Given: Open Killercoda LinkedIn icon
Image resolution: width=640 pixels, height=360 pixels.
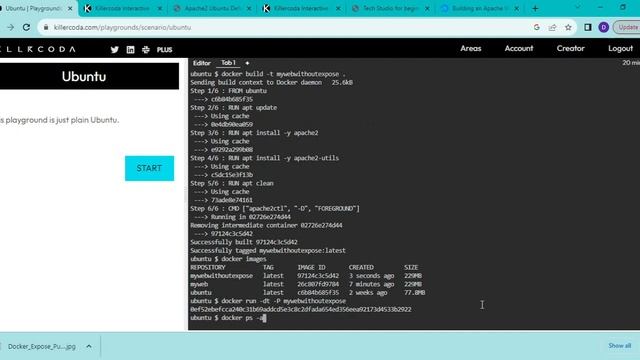Looking at the screenshot, I should (x=130, y=49).
